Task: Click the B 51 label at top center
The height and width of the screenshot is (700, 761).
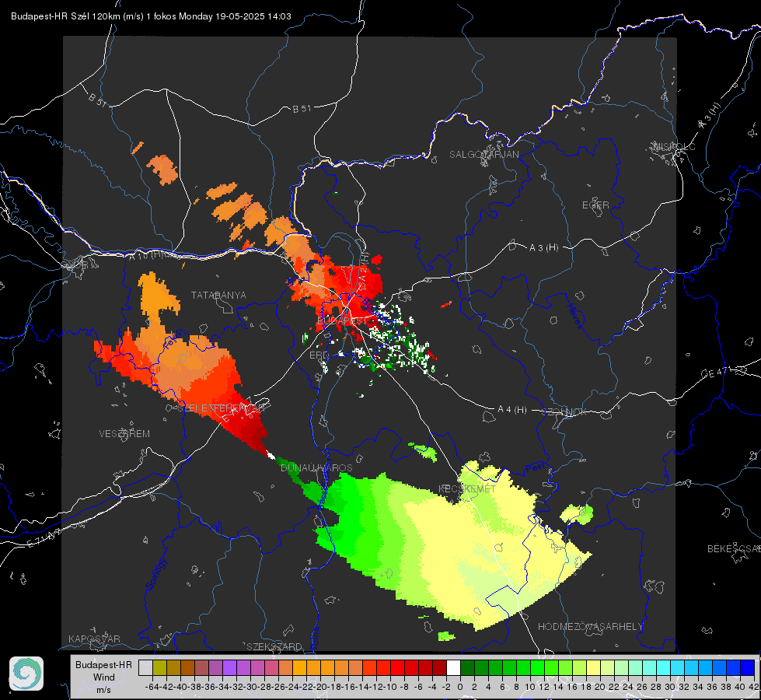Action: click(x=302, y=109)
